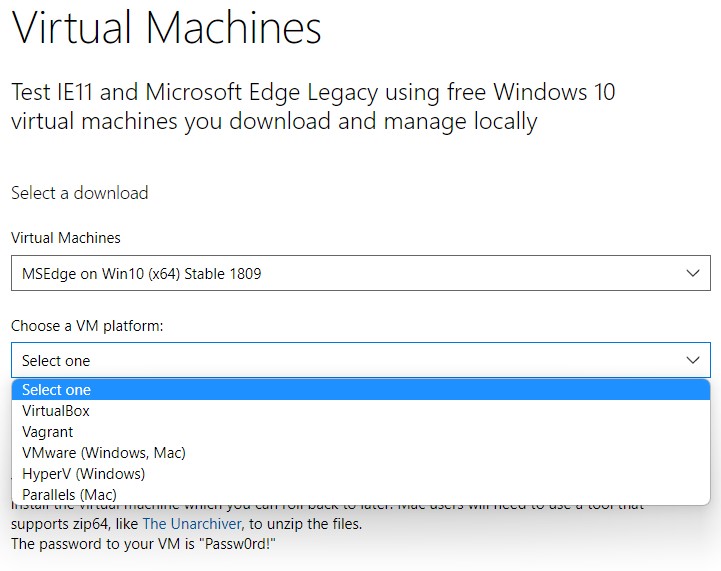The image size is (721, 571).
Task: Click the 'Select a download' text
Action: 80,193
